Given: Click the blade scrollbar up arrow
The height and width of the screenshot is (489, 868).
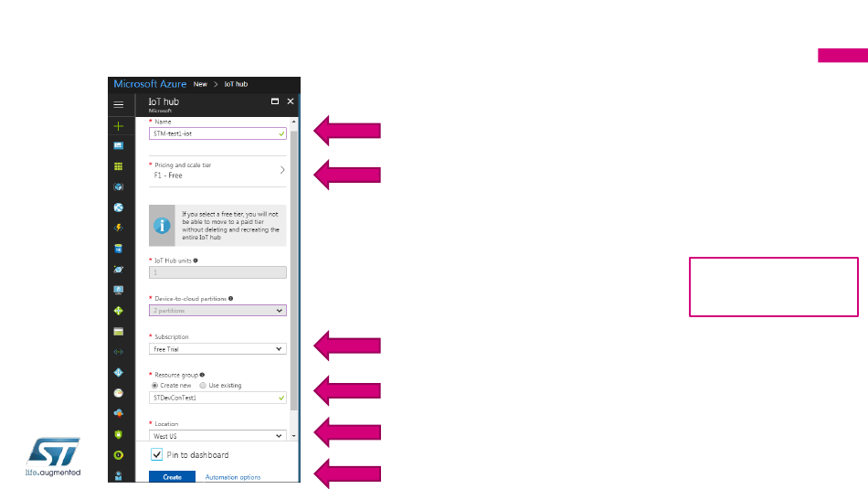Looking at the screenshot, I should [x=294, y=122].
